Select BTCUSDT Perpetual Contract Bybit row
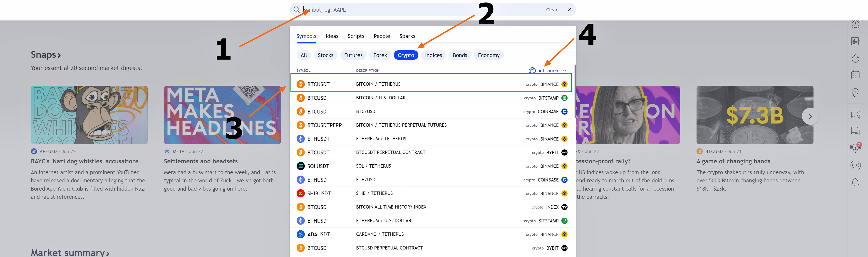The width and height of the screenshot is (868, 257). (432, 152)
